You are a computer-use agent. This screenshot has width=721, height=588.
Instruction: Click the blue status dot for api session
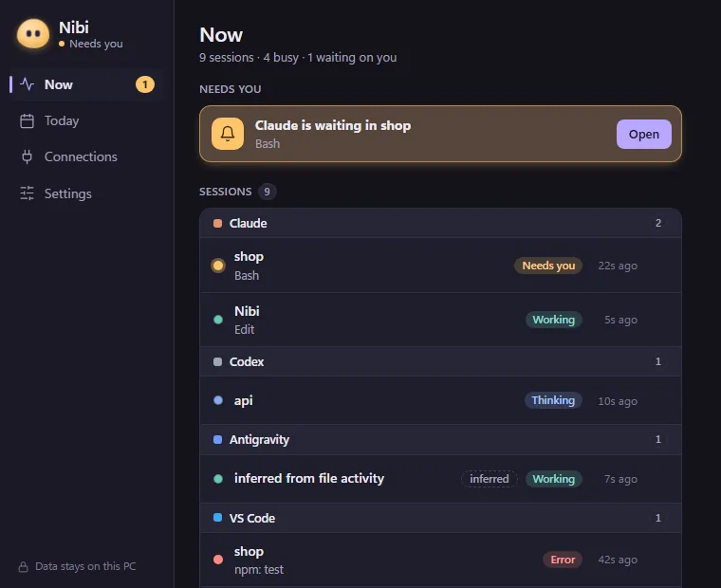(x=218, y=400)
